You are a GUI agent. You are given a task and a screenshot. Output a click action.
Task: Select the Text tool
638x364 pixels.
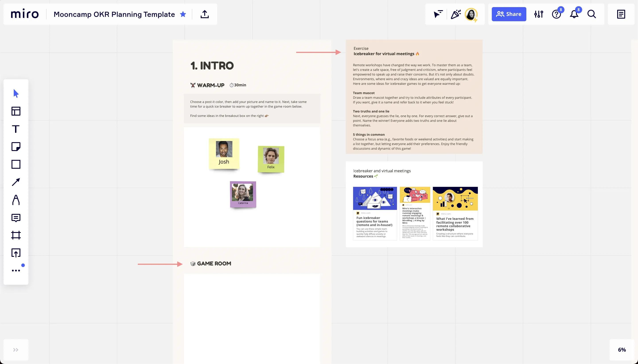pos(16,129)
